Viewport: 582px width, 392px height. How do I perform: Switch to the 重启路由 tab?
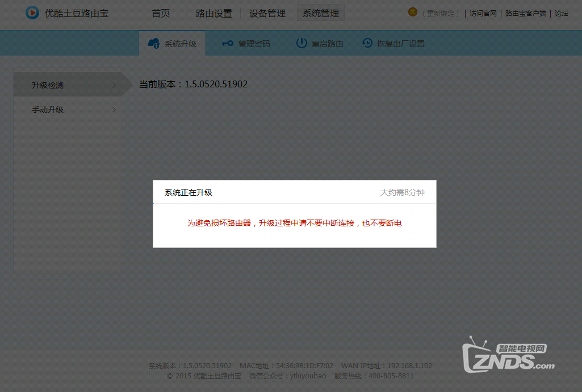(320, 43)
